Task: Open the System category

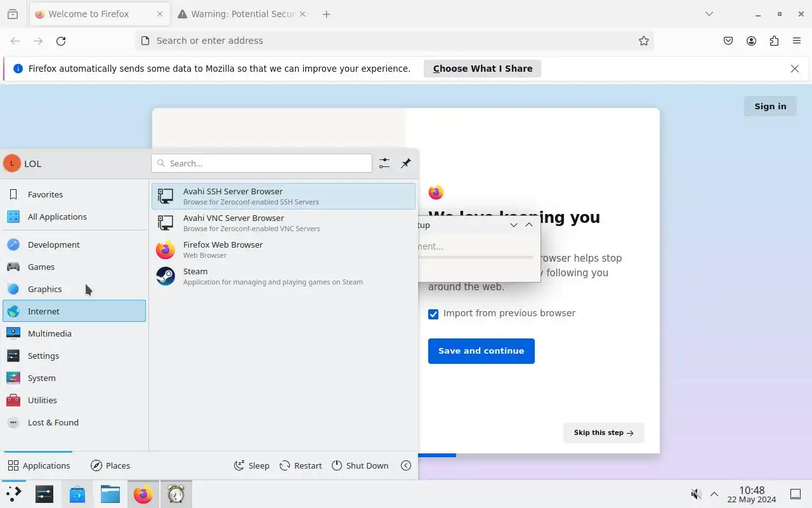Action: (x=74, y=378)
